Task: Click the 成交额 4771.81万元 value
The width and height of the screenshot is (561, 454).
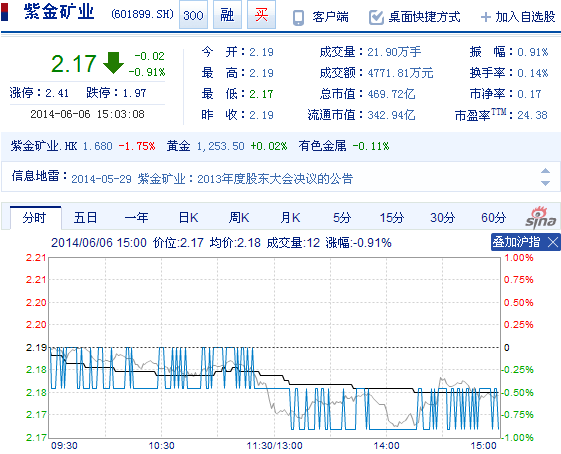Action: click(400, 73)
